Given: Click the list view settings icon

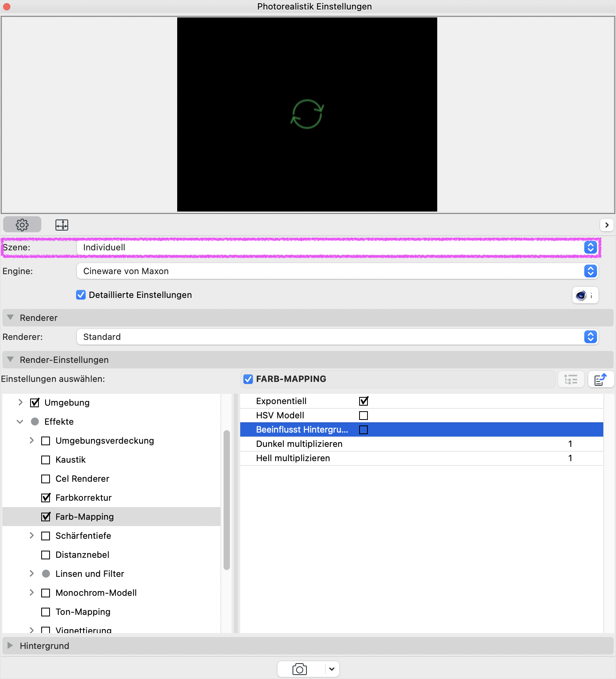Looking at the screenshot, I should (x=571, y=380).
